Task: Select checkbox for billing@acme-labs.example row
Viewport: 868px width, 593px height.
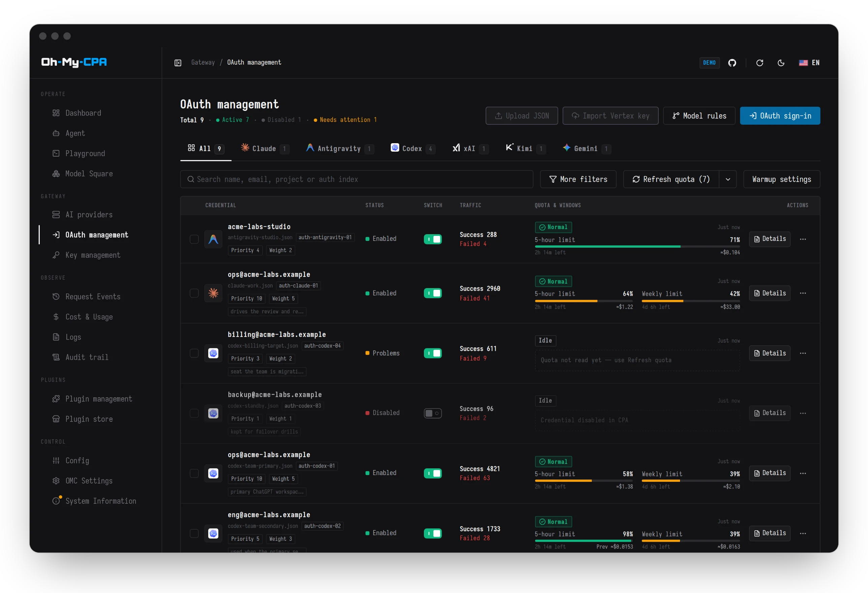Action: tap(194, 353)
